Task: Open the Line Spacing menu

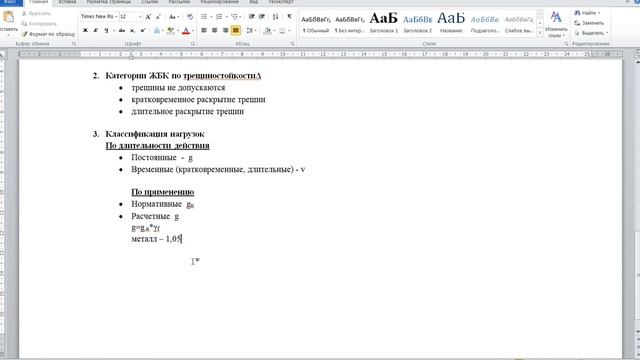Action: coord(251,30)
